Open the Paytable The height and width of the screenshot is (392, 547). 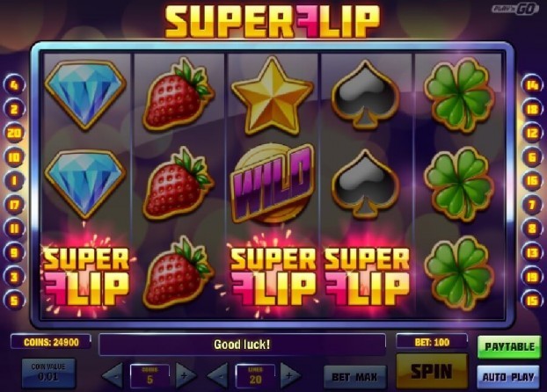pos(509,347)
